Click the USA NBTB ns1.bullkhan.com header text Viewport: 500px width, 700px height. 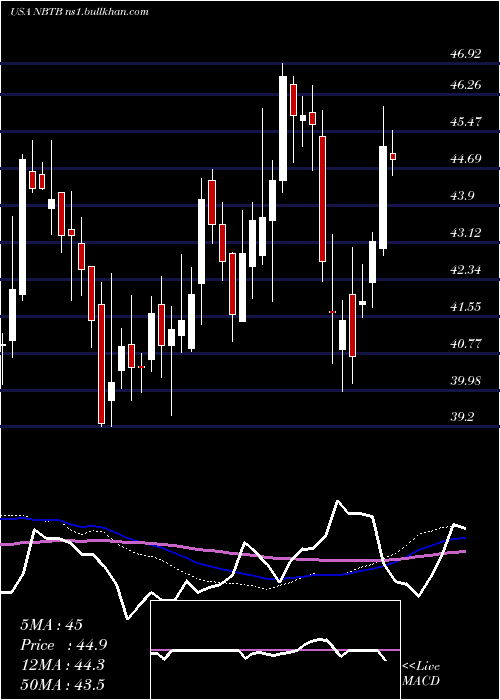pos(79,12)
